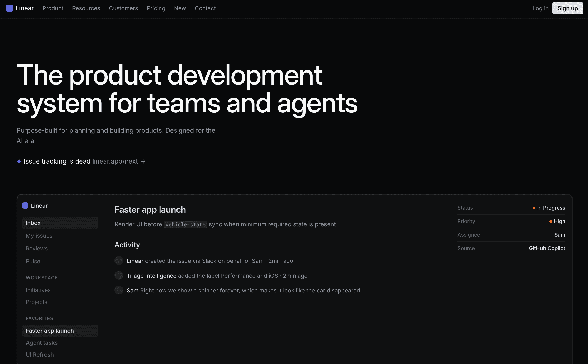Open My issues in the sidebar
Image resolution: width=588 pixels, height=364 pixels.
tap(39, 236)
